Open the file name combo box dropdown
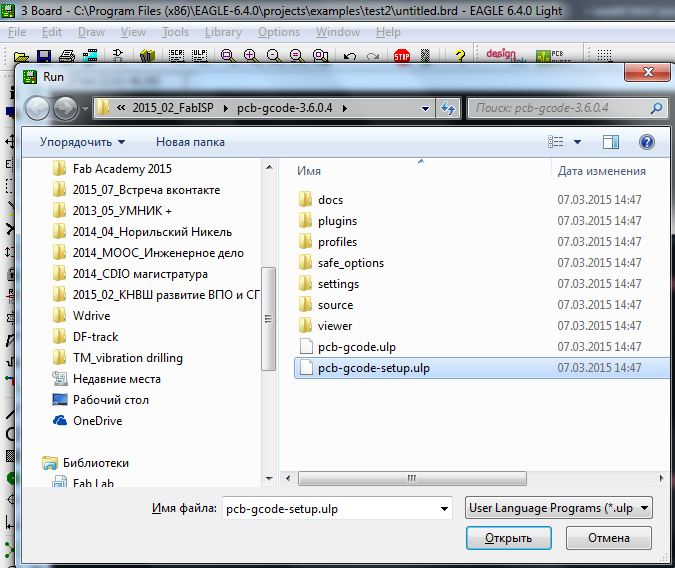The height and width of the screenshot is (568, 675). [x=444, y=509]
